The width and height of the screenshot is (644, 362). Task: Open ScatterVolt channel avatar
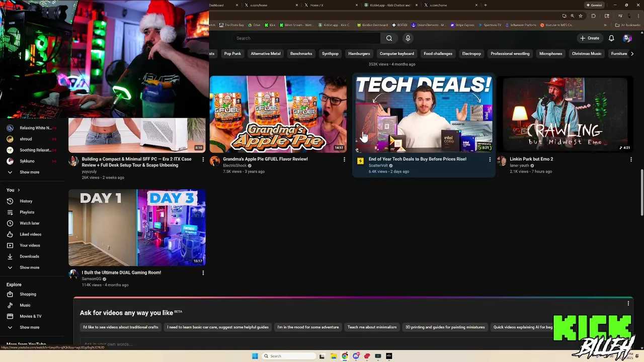pyautogui.click(x=360, y=161)
